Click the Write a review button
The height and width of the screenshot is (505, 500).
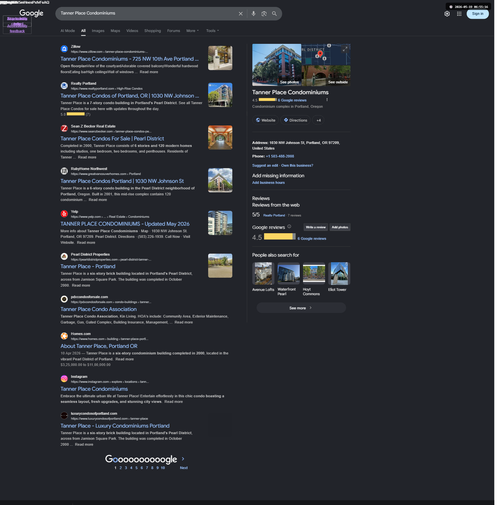point(316,227)
